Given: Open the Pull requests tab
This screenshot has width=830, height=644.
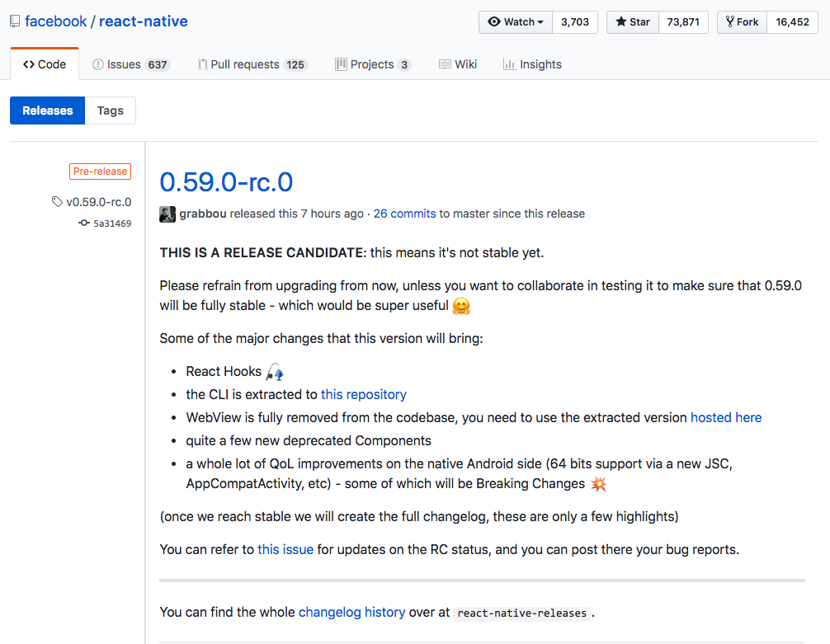Looking at the screenshot, I should [252, 64].
